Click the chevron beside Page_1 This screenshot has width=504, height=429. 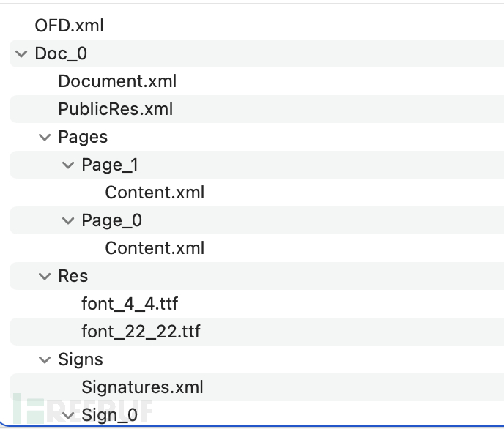[x=68, y=165]
